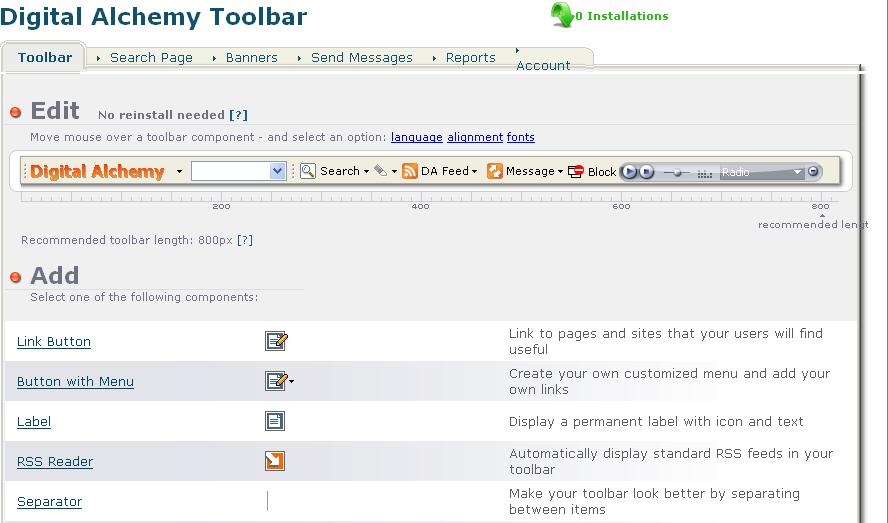Click the DA Feed RSS icon
The height and width of the screenshot is (523, 888).
click(x=410, y=172)
